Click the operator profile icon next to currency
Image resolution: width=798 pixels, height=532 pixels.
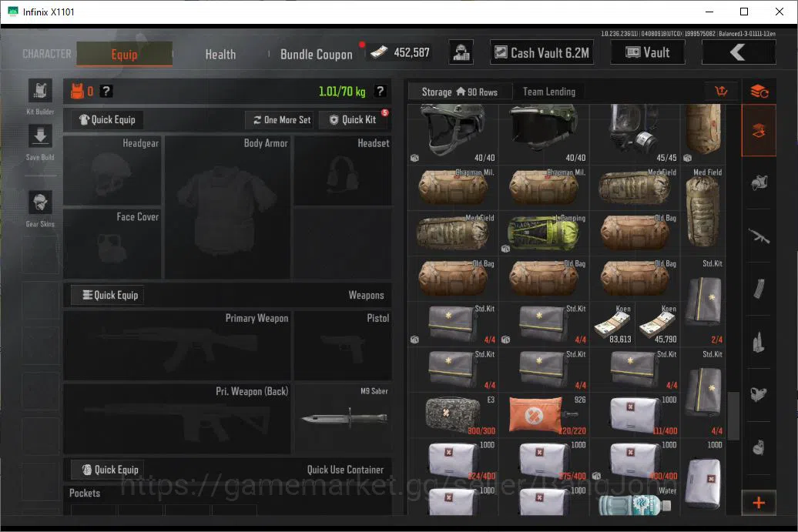[461, 52]
